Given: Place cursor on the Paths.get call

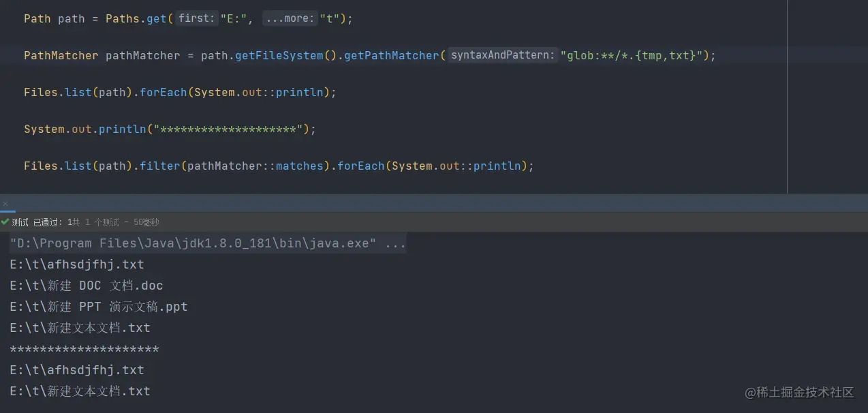Looking at the screenshot, I should (136, 18).
